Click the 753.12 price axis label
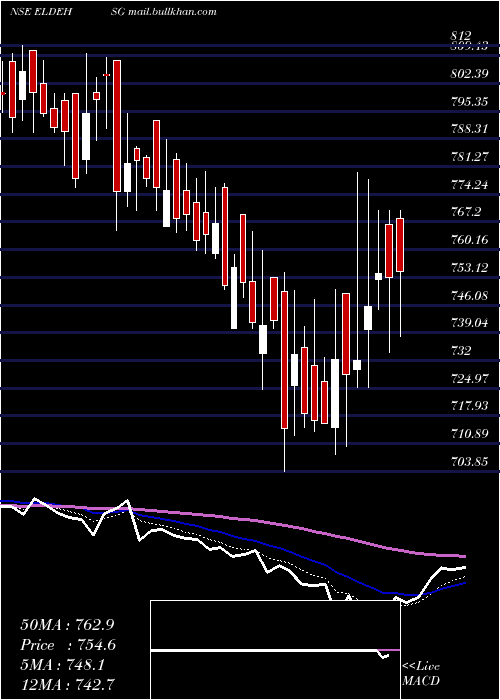This screenshot has width=500, height=700. [x=469, y=268]
